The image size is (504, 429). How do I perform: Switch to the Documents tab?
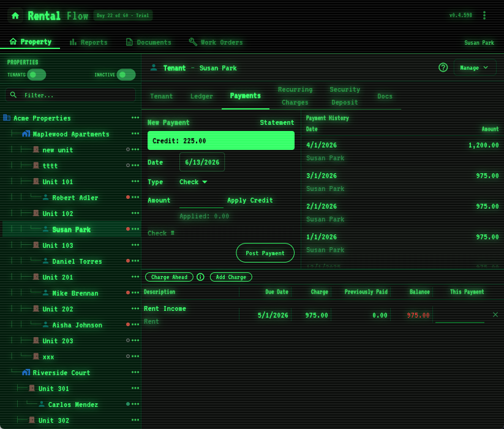[x=148, y=42]
